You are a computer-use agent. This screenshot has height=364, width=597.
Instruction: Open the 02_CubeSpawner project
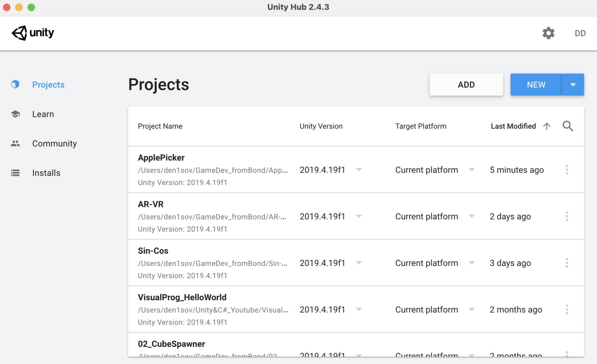(171, 344)
